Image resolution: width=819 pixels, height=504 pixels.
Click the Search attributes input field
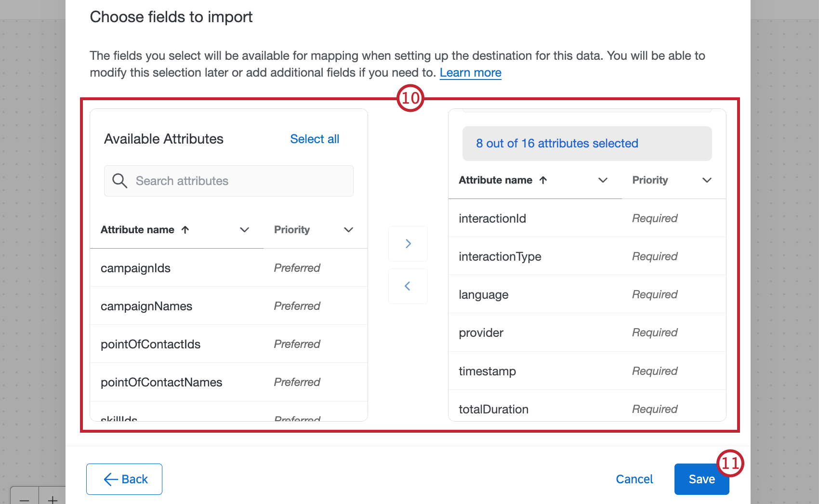[228, 181]
